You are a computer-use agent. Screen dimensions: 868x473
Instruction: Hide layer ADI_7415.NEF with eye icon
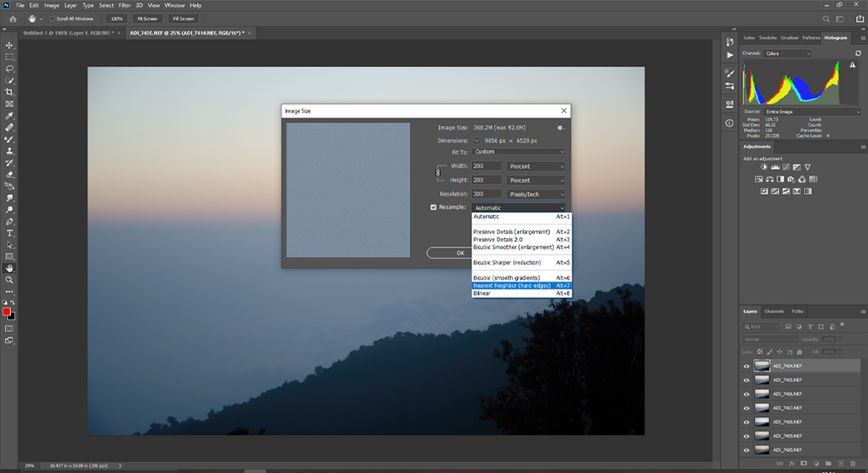746,380
